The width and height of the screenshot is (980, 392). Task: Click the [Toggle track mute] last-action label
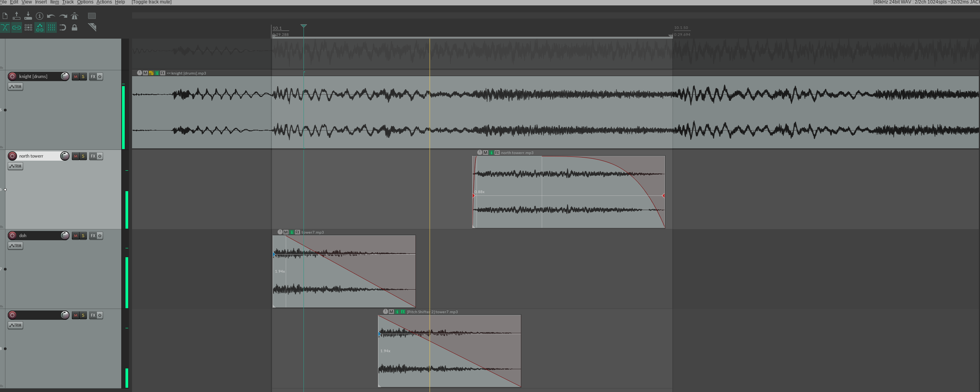[152, 2]
